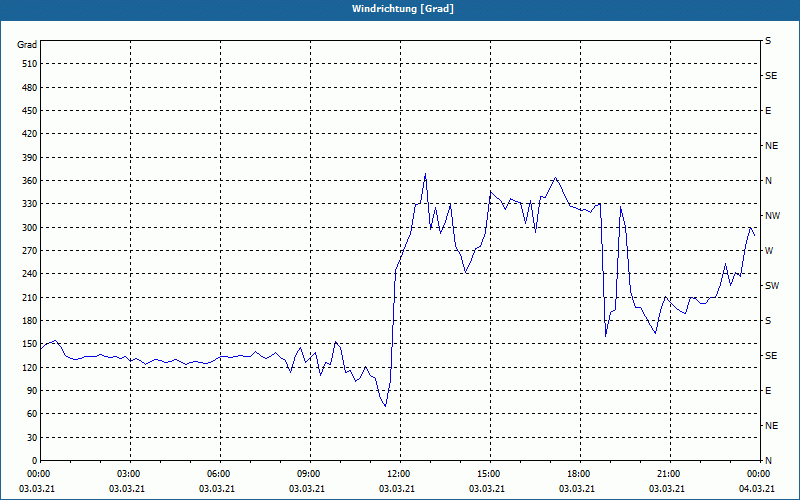The image size is (800, 500).
Task: Select the y-axis value 120
Action: pos(30,367)
